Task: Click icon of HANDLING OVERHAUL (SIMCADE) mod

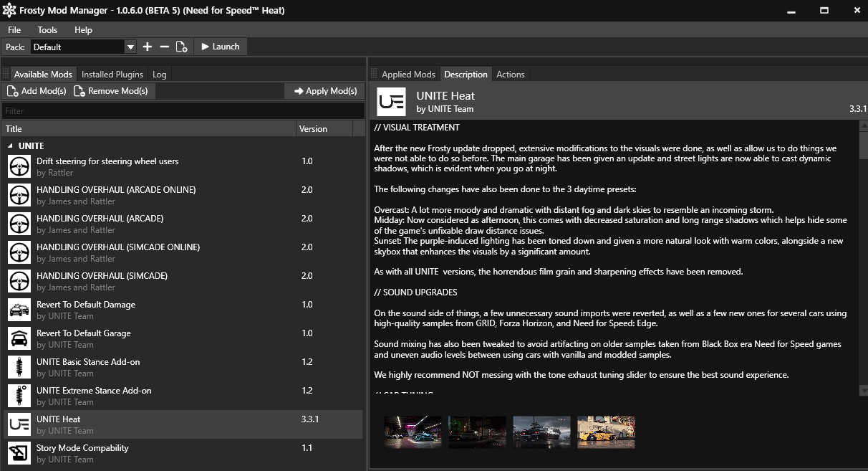Action: [x=19, y=282]
